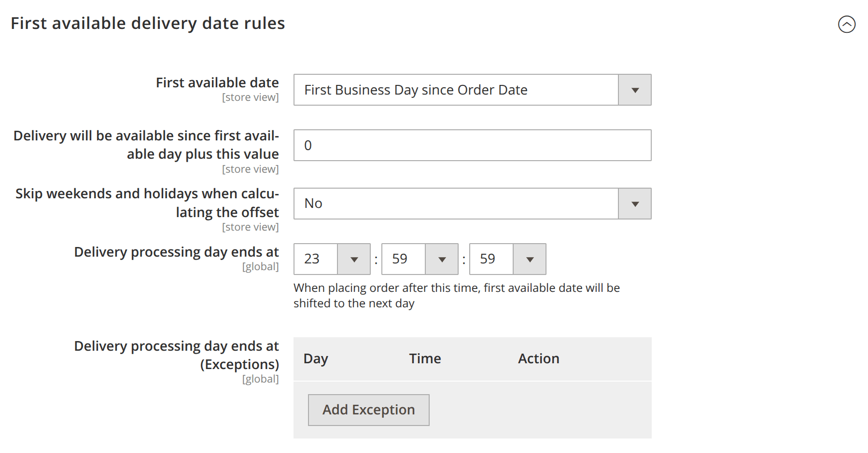Select the offset value input containing 0
The width and height of the screenshot is (868, 453).
click(472, 144)
